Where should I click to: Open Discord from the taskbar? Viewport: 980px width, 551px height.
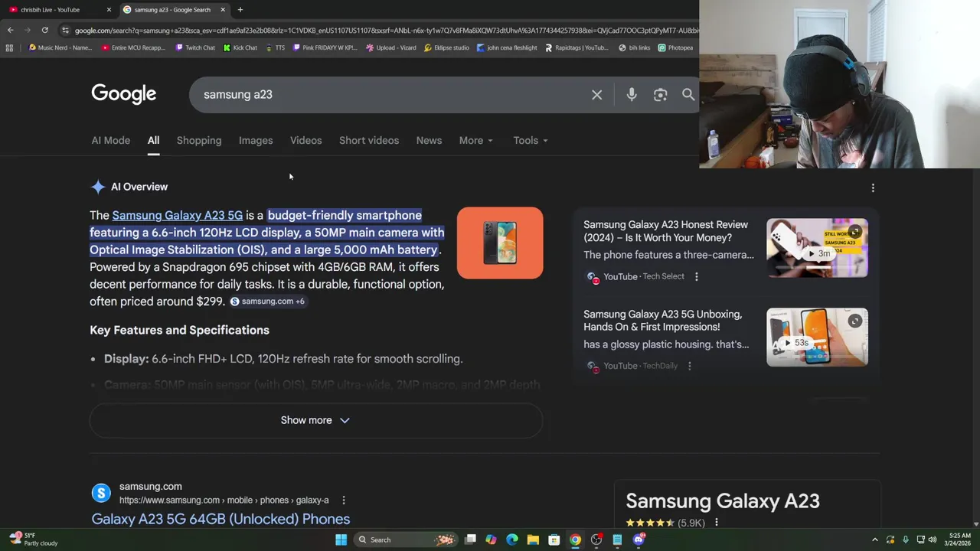point(639,540)
